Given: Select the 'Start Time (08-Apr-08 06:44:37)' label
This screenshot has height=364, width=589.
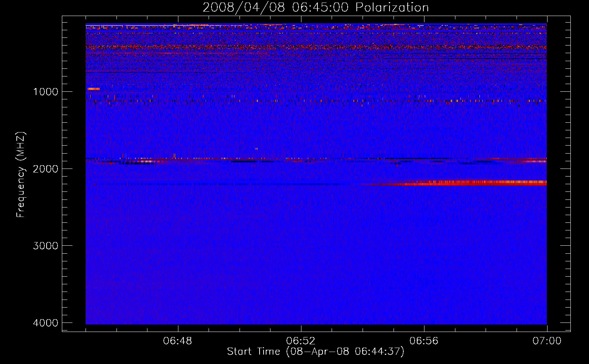Looking at the screenshot, I should click(x=316, y=352).
